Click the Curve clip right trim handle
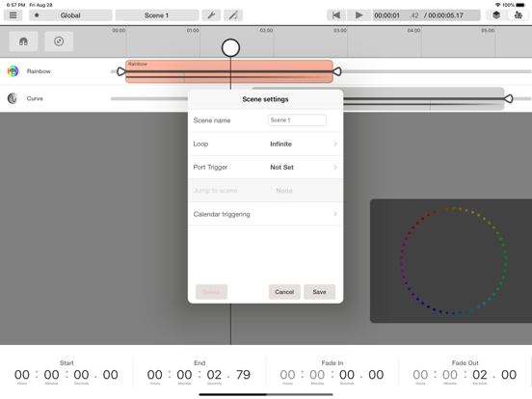The height and width of the screenshot is (399, 532). (508, 98)
